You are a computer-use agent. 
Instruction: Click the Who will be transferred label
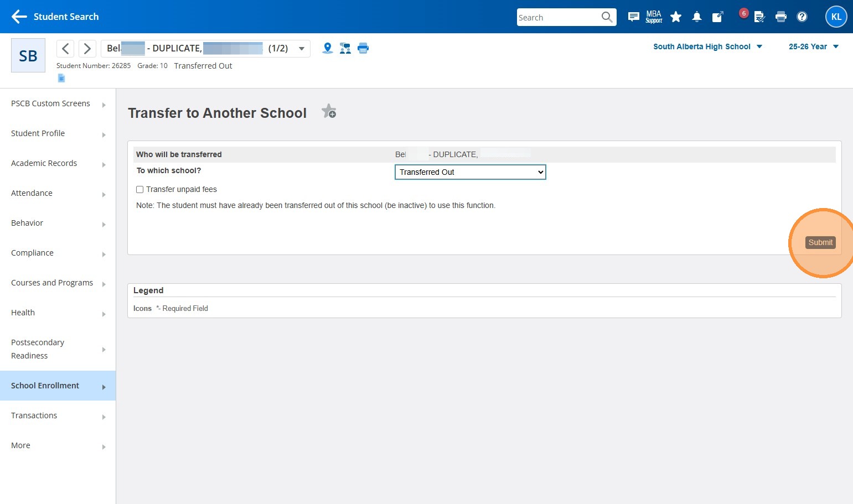point(179,154)
